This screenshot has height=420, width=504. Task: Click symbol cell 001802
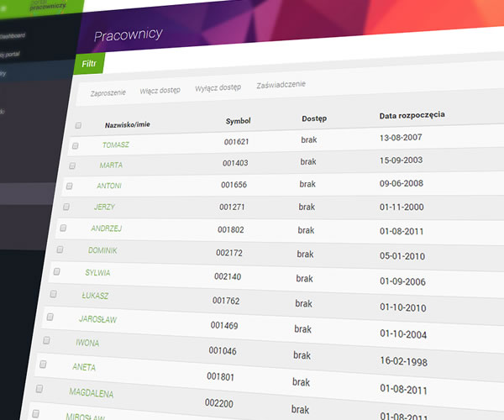(x=231, y=230)
